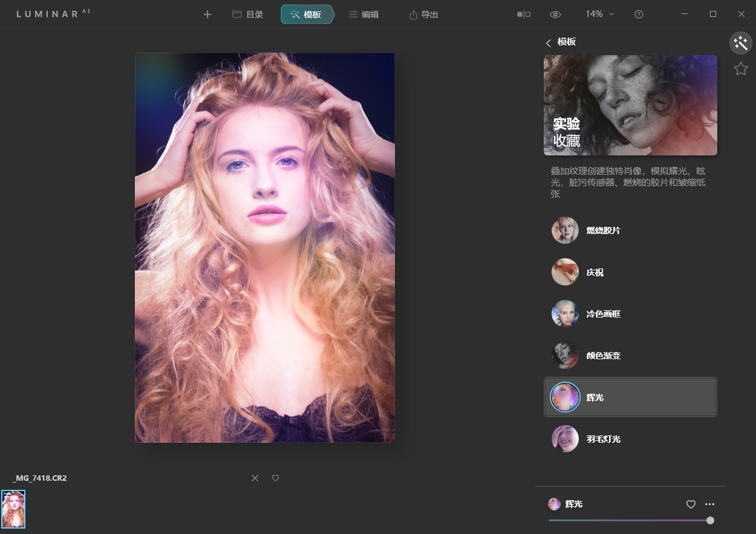Switch to the 目录 tab
The height and width of the screenshot is (534, 756).
[x=248, y=15]
